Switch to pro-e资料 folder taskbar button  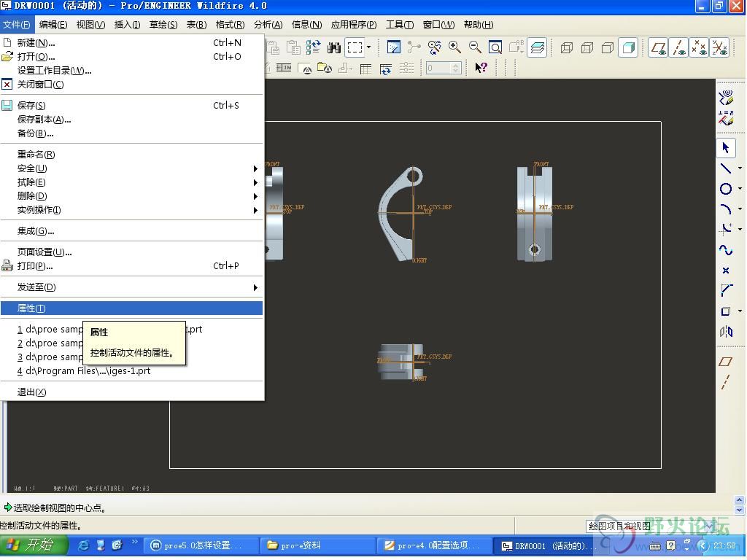pos(317,545)
